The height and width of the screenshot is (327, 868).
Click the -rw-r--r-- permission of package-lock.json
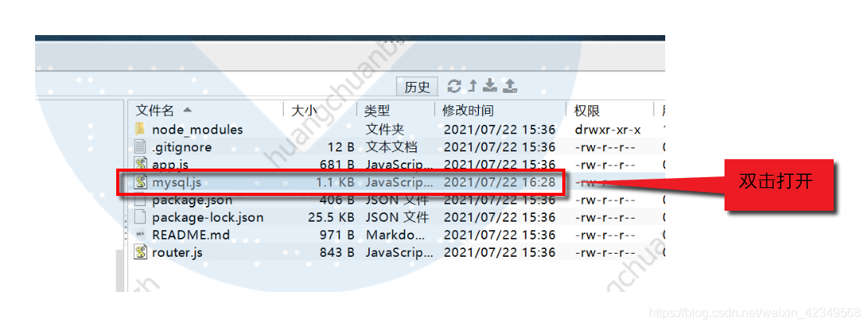pos(605,218)
